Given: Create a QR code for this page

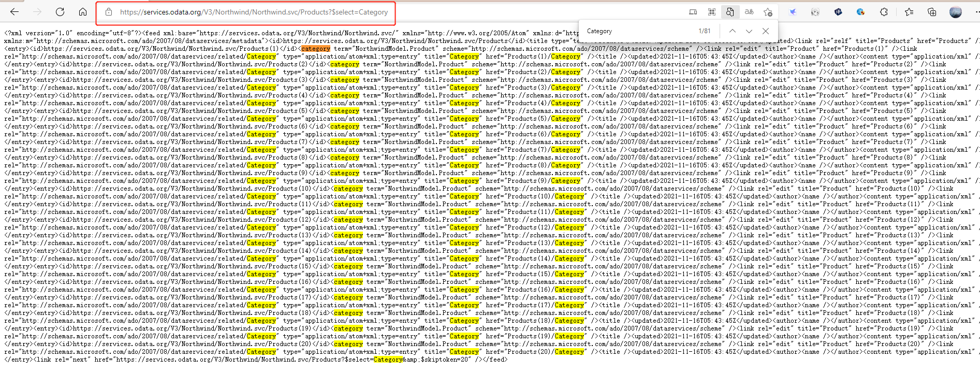Looking at the screenshot, I should pos(712,12).
